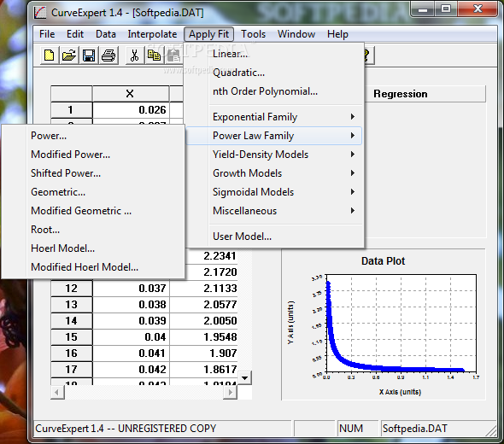Open the Data menu
This screenshot has height=444, width=504.
[106, 34]
